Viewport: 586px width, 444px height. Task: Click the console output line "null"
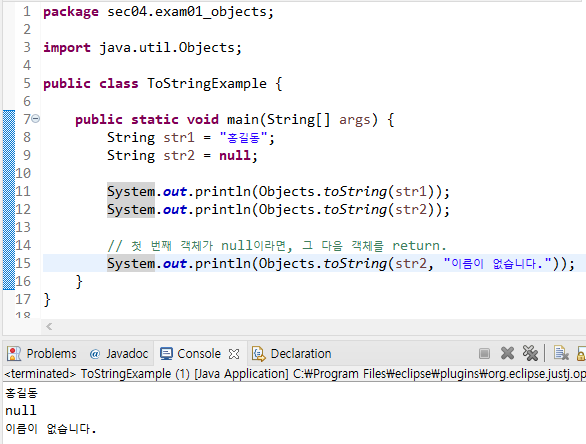tap(21, 410)
